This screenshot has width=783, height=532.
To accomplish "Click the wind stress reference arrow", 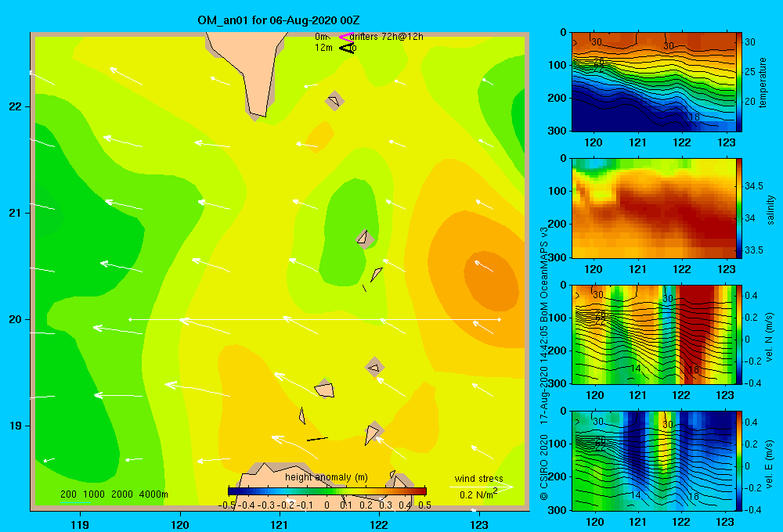I will pos(481,487).
